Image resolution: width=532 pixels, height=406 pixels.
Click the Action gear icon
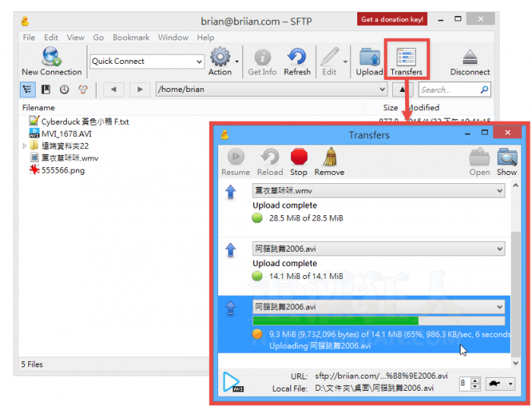(x=220, y=59)
